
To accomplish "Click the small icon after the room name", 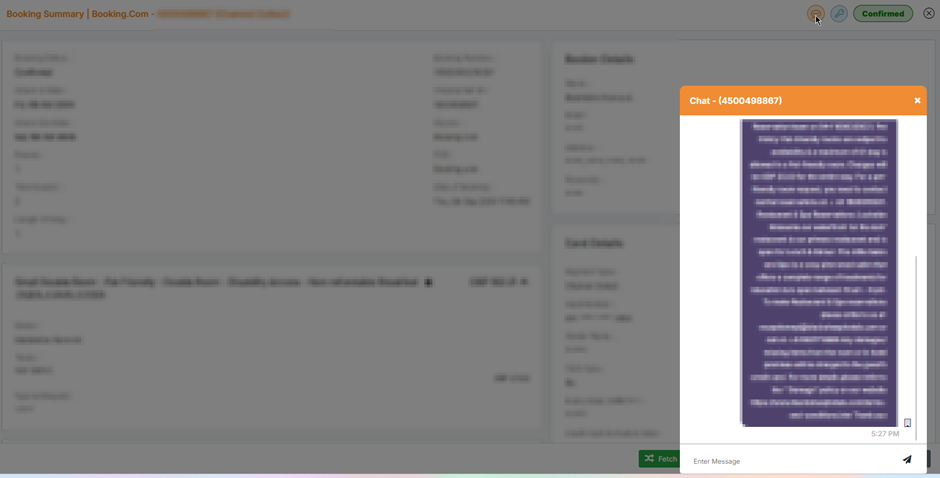I will point(429,283).
